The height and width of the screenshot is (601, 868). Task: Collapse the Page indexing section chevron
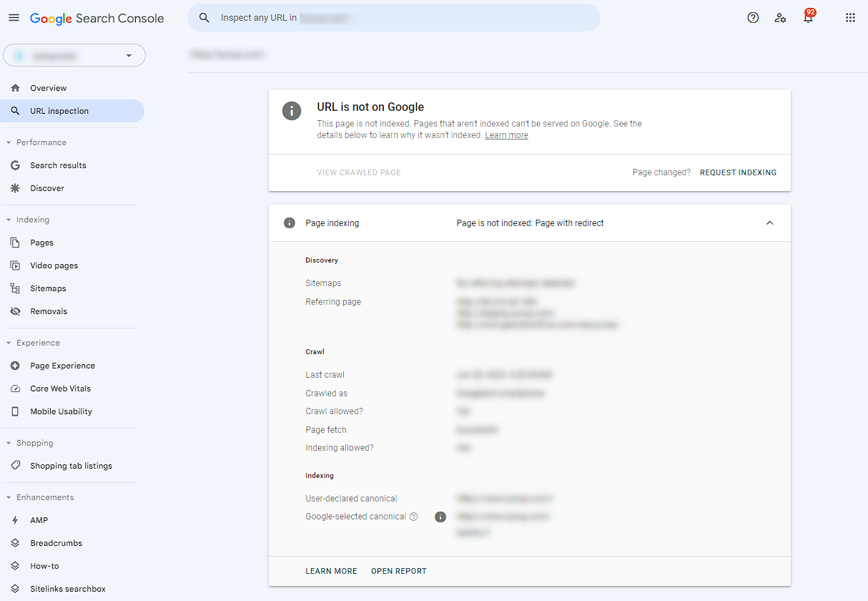tap(770, 223)
